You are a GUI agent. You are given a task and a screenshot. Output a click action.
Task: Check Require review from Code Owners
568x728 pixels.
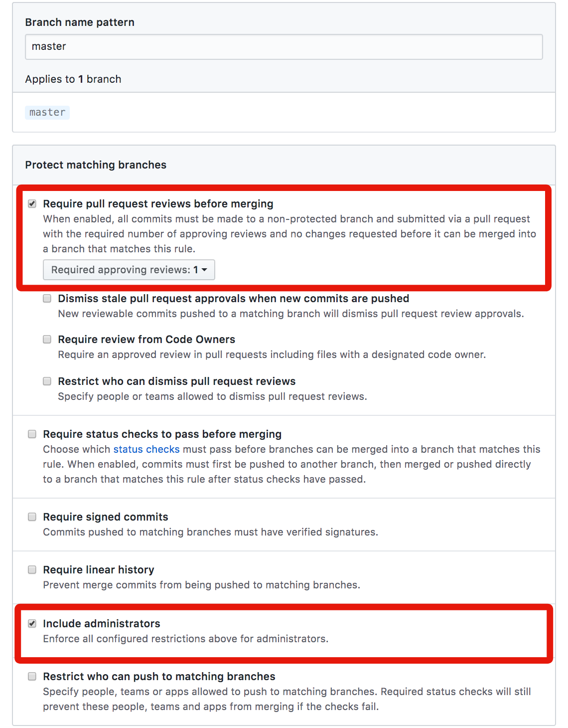(47, 340)
